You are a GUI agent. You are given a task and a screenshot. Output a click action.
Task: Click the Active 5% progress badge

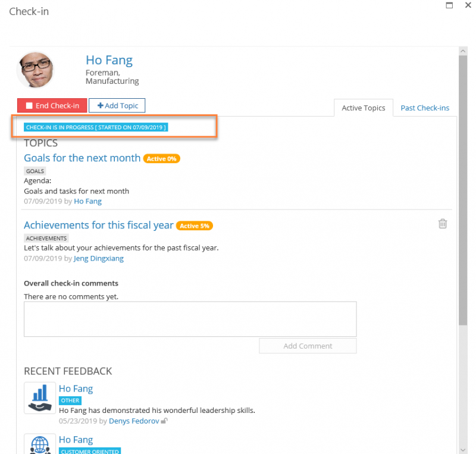pyautogui.click(x=194, y=226)
